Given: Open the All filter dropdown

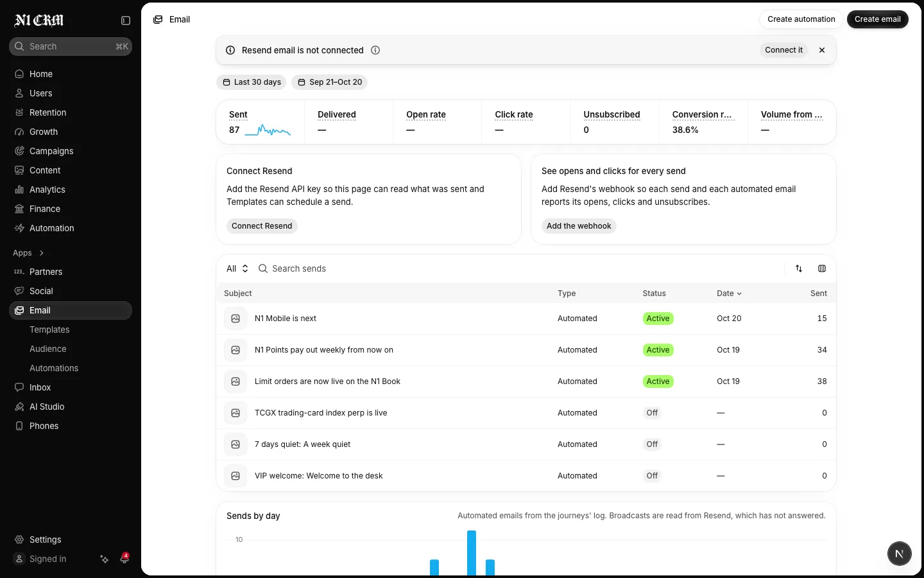Looking at the screenshot, I should pos(237,268).
